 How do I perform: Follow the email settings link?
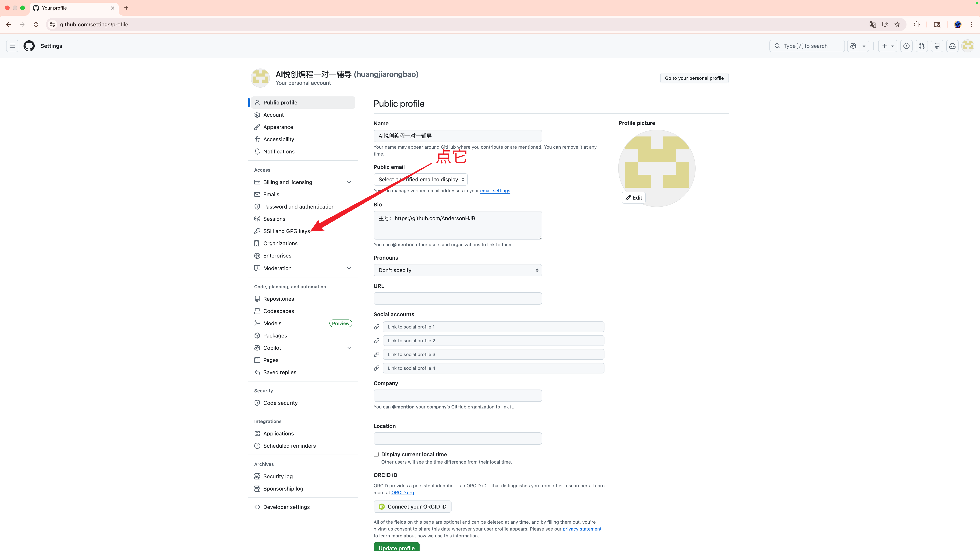[x=495, y=191]
